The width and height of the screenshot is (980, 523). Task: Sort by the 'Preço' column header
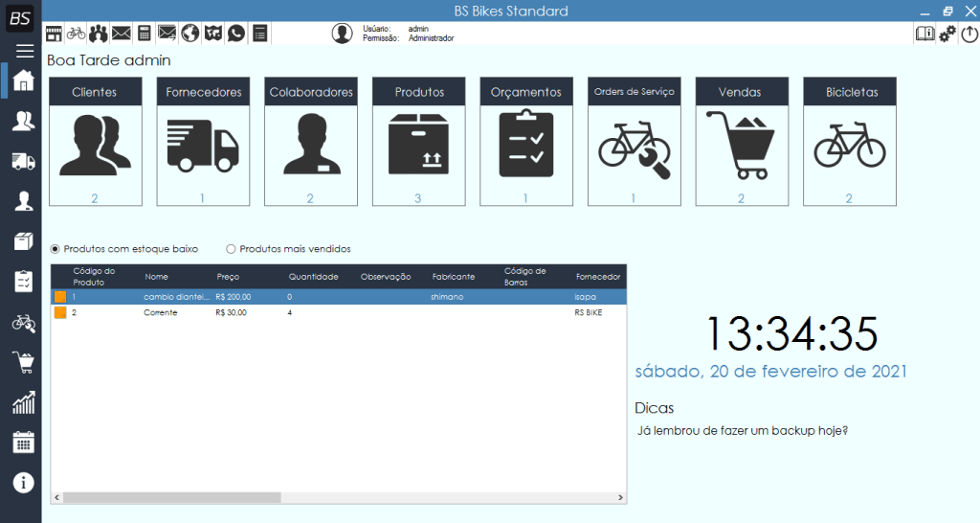click(227, 277)
